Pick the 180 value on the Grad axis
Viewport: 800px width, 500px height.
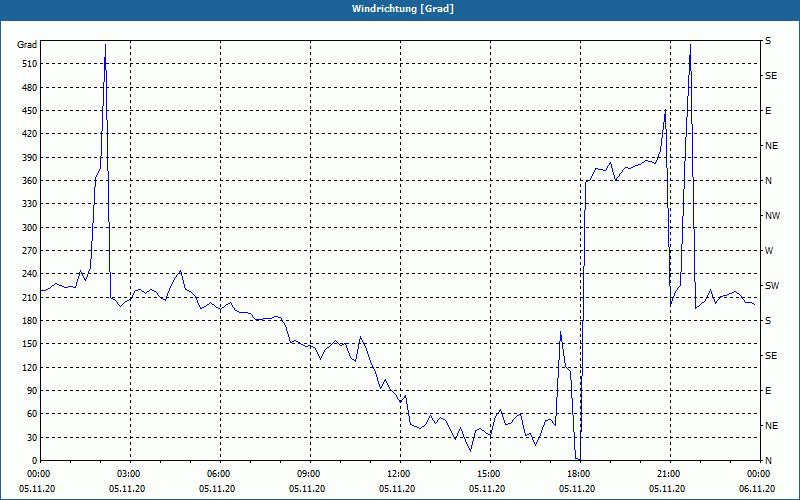[x=30, y=321]
